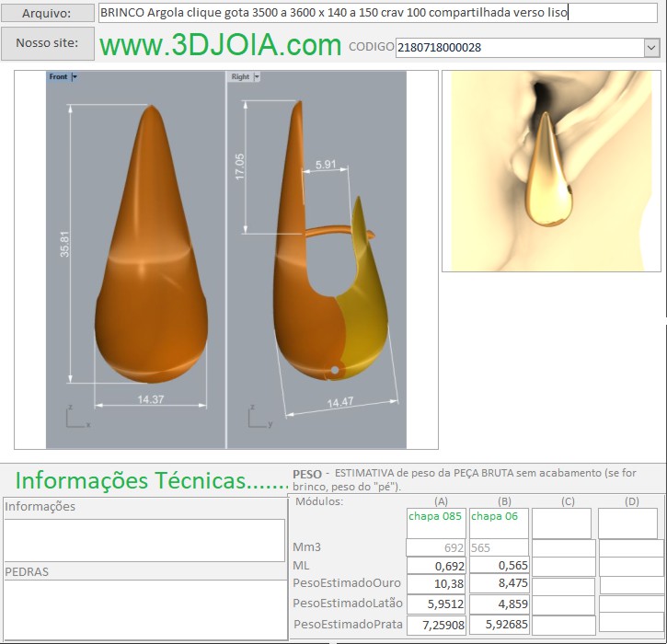Screen dimensions: 667x644
Task: Open the Right viewport dropdown arrow
Action: pos(256,77)
